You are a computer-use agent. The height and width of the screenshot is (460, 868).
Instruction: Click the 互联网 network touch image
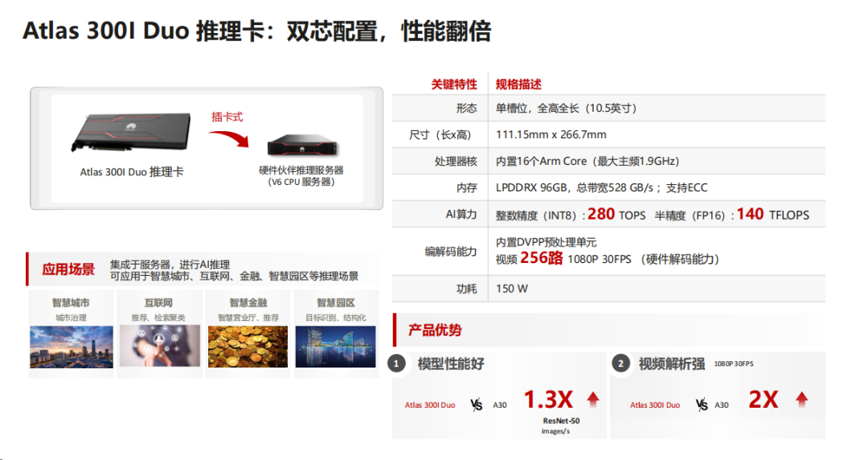pos(159,346)
